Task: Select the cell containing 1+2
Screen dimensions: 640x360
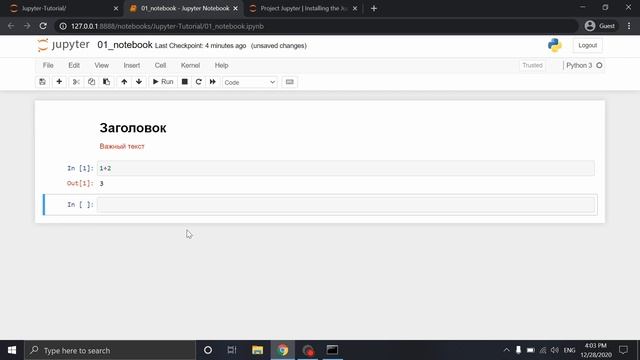Action: [346, 168]
